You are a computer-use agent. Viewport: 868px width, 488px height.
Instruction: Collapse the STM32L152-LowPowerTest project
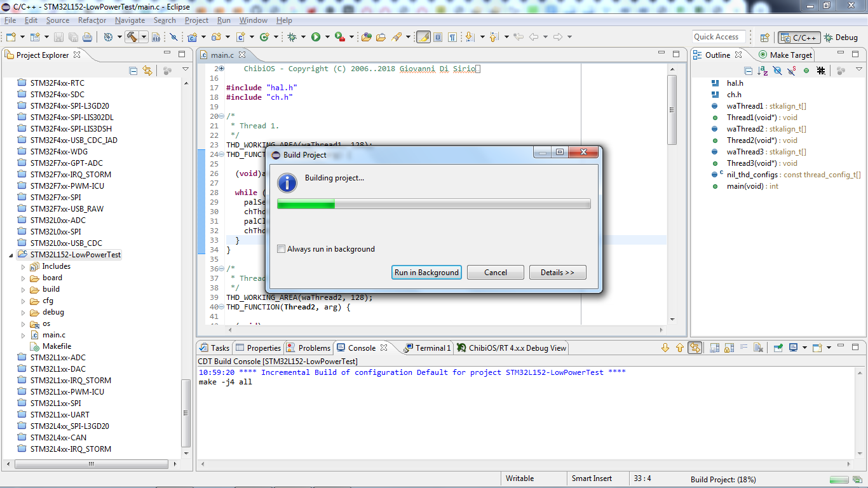10,255
